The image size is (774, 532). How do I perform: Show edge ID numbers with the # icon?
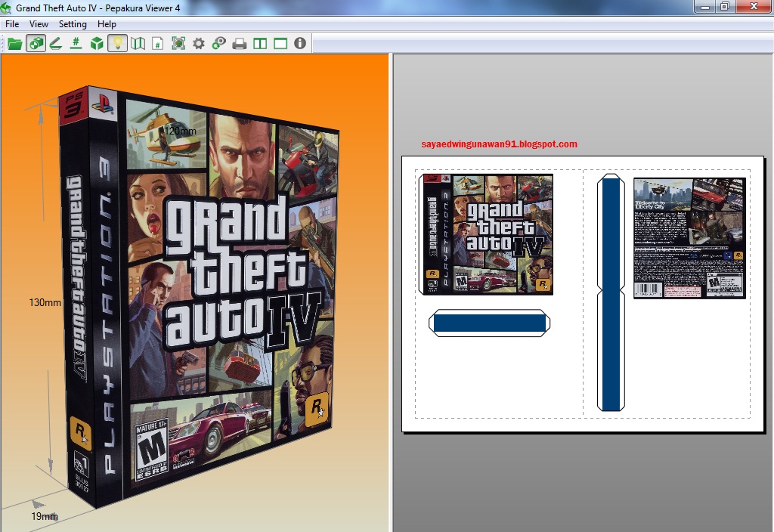(76, 43)
